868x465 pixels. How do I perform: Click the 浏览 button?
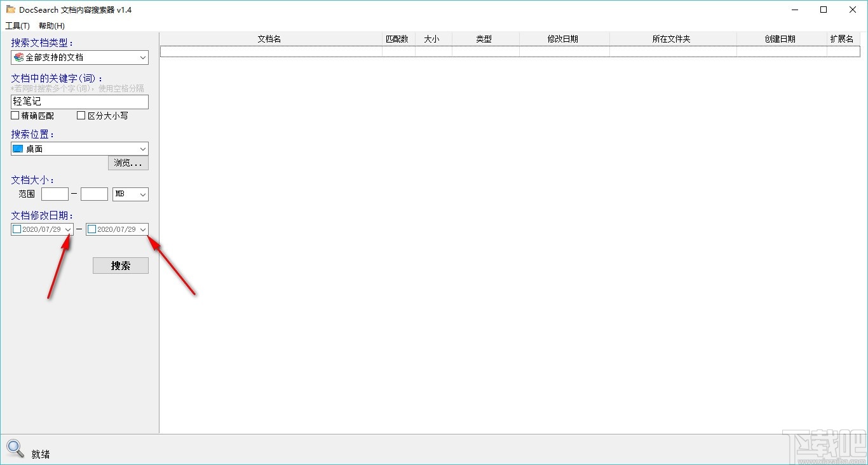(127, 163)
